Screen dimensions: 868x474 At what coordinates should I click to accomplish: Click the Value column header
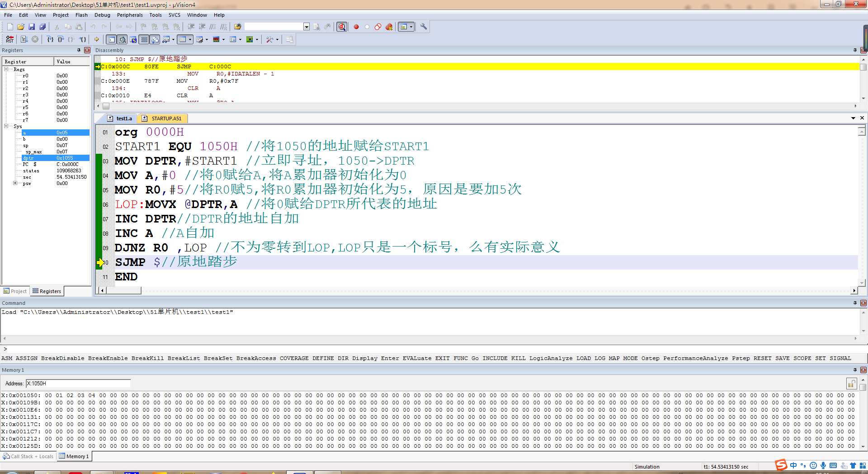pyautogui.click(x=72, y=62)
